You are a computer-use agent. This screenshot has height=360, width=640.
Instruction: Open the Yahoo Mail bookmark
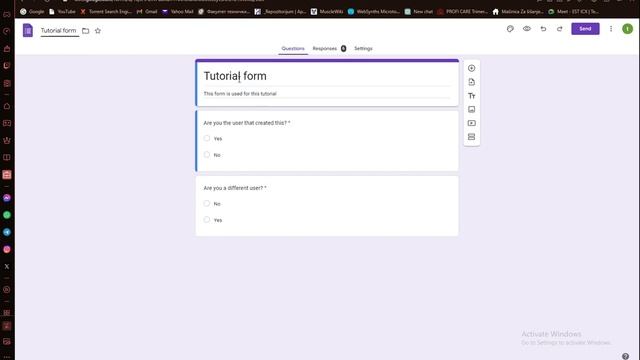[178, 12]
